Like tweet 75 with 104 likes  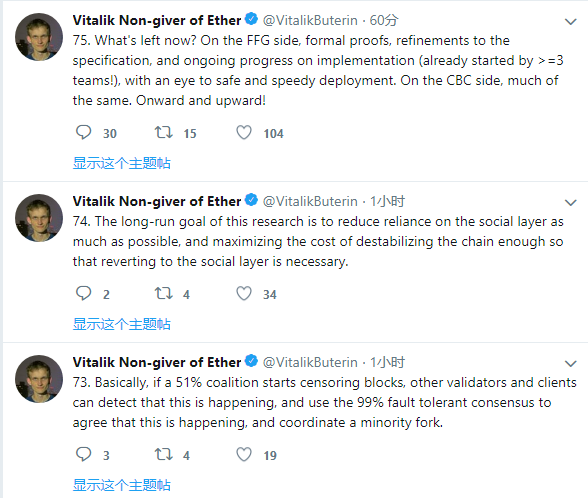point(244,132)
